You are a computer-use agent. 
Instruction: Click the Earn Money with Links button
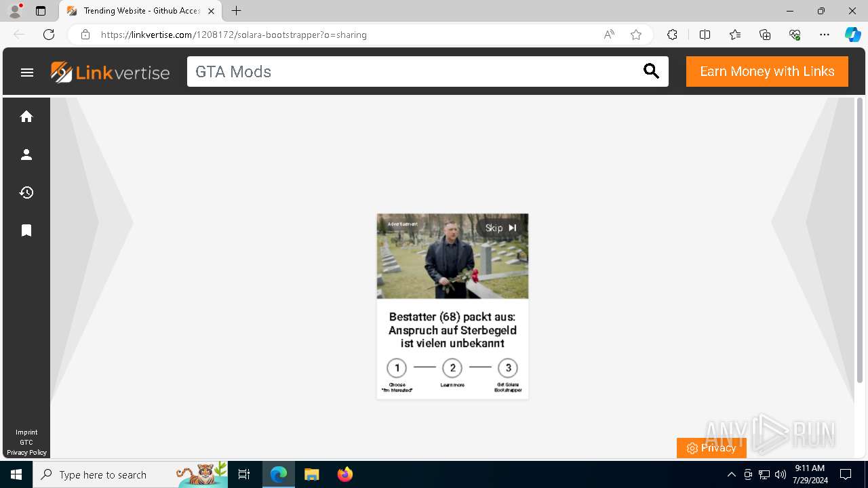point(767,71)
